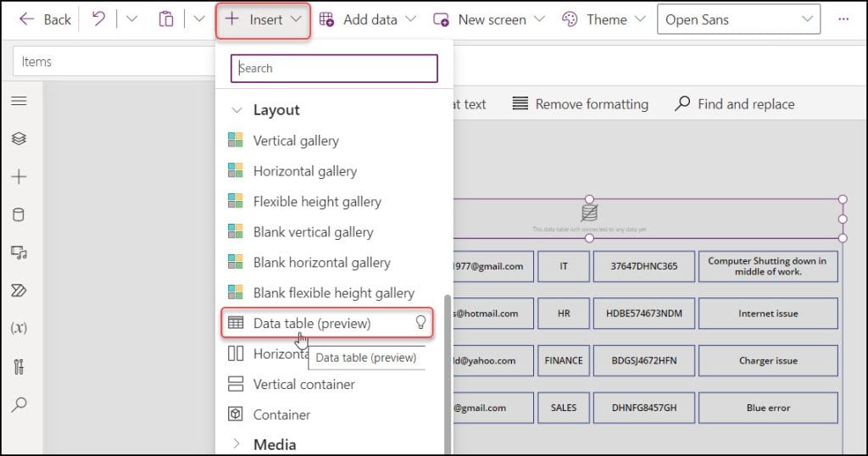Insert the Data table (preview) control
Screen dimensions: 868x456
tap(326, 323)
